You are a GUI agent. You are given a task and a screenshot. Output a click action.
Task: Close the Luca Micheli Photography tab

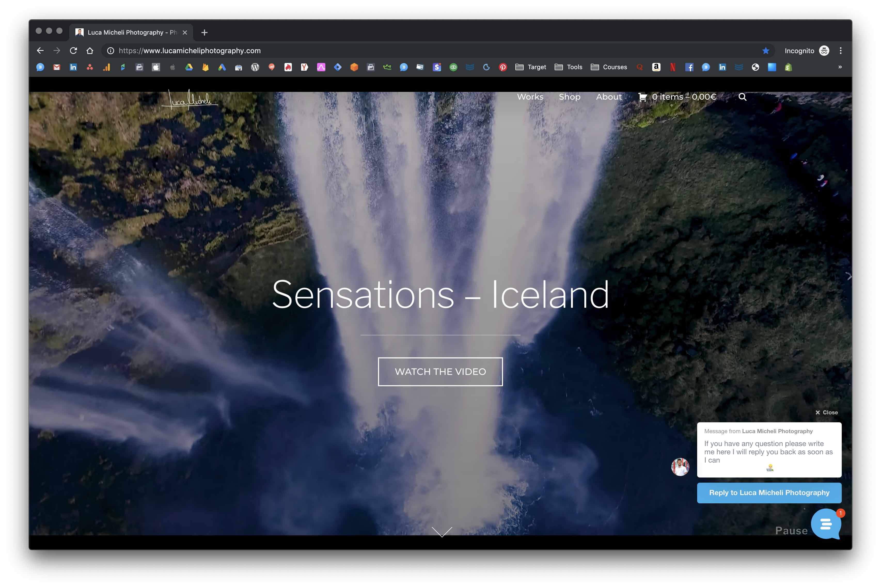click(185, 33)
